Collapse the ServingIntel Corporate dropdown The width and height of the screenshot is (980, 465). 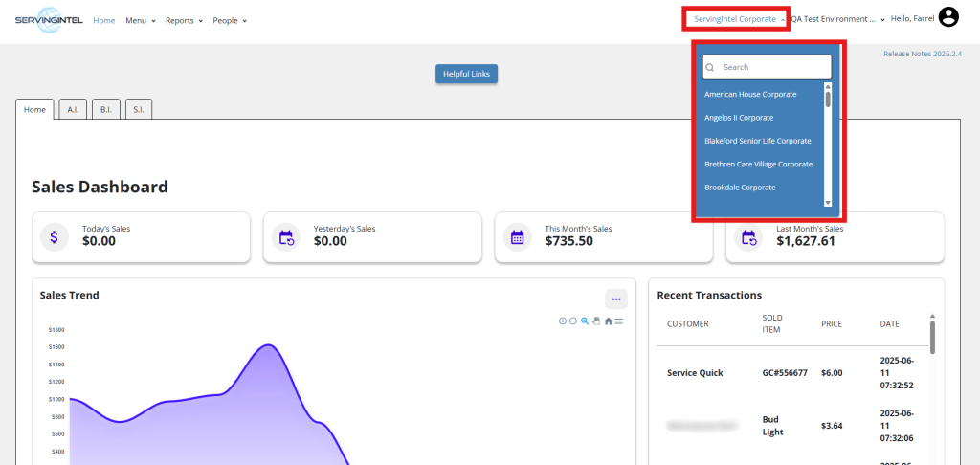point(736,19)
